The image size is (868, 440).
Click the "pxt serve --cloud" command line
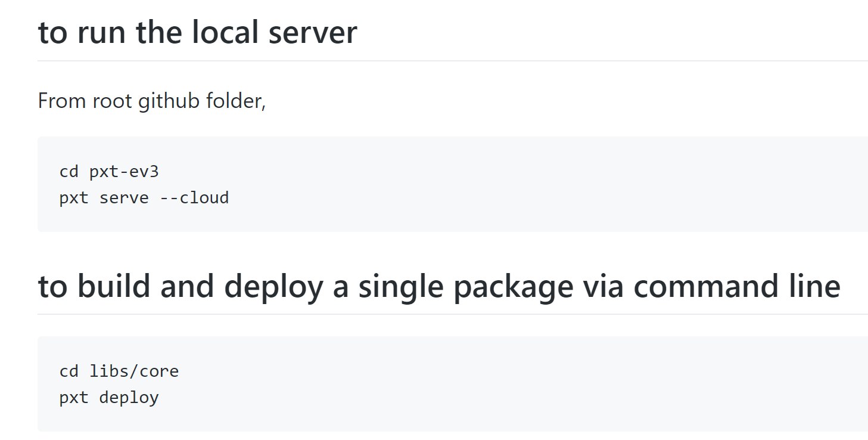(144, 197)
